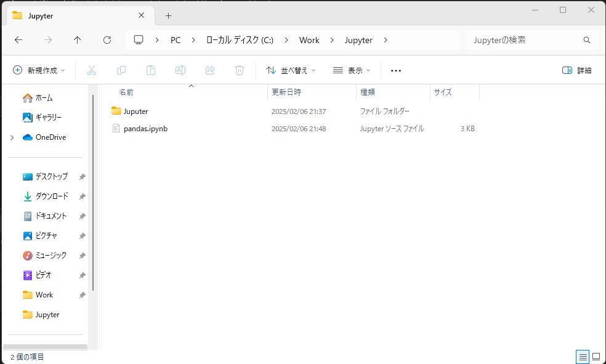Open the See more ellipsis menu
606x364 pixels.
[396, 70]
